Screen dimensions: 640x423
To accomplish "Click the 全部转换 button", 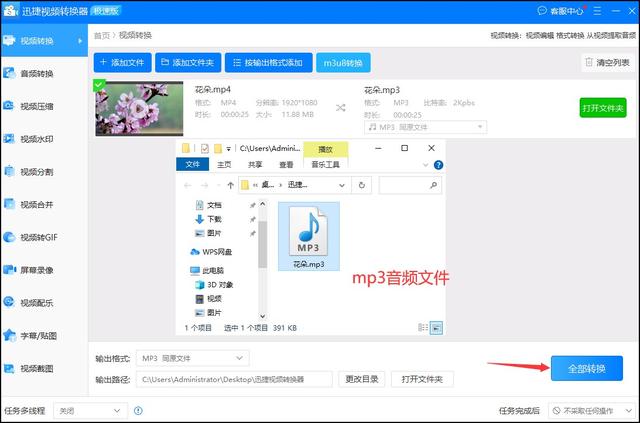I will pyautogui.click(x=587, y=368).
